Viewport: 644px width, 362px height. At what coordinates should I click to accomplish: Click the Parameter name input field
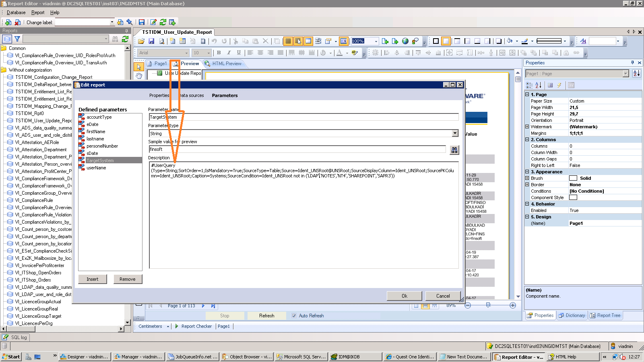pos(303,117)
